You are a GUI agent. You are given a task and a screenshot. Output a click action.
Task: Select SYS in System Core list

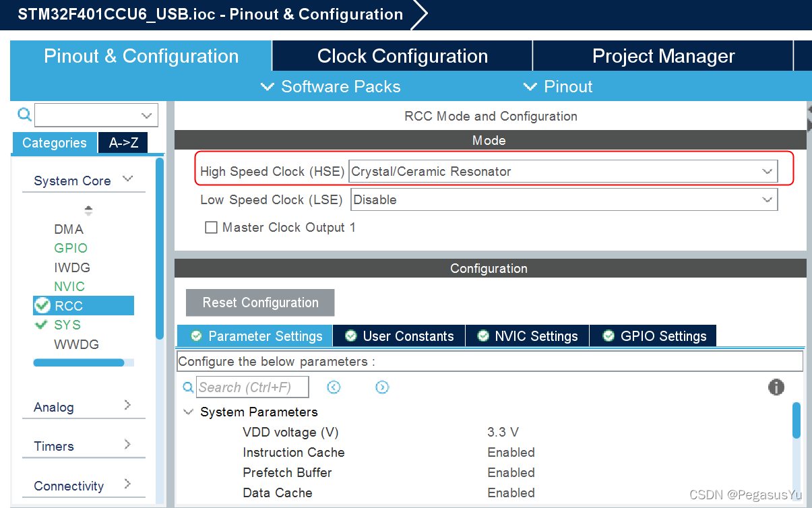pos(67,325)
